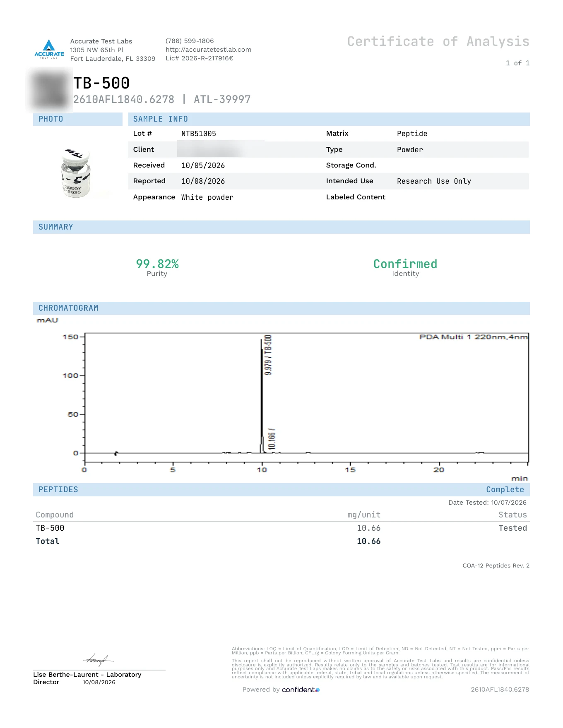Viewport: 563px width, 728px height.
Task: Open the vial photo thumbnail
Action: point(75,173)
